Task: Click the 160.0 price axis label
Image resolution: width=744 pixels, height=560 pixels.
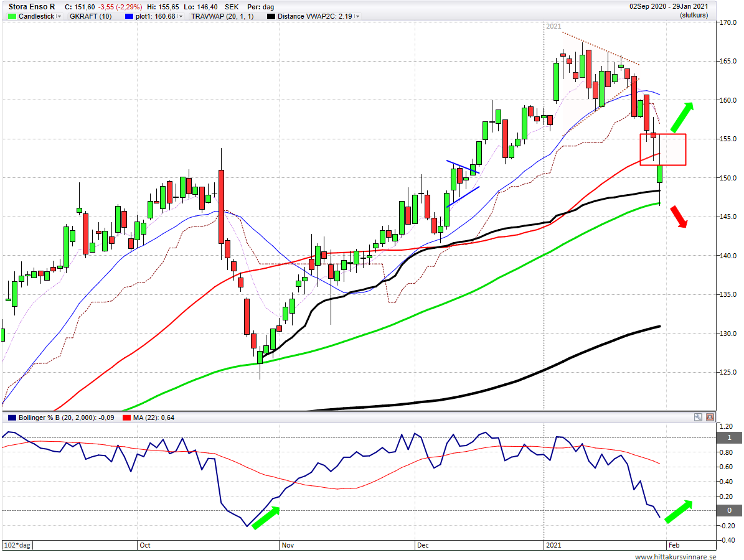Action: click(728, 100)
